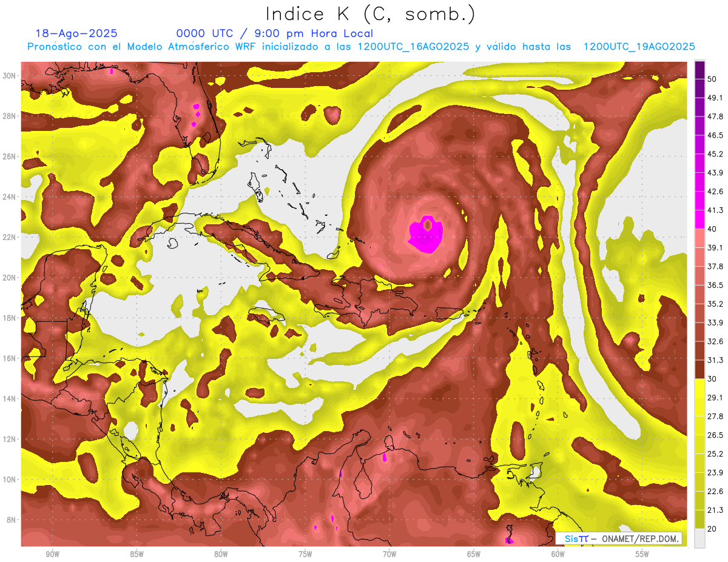
Task: Click the colorbar value label 43.9
Action: click(715, 173)
